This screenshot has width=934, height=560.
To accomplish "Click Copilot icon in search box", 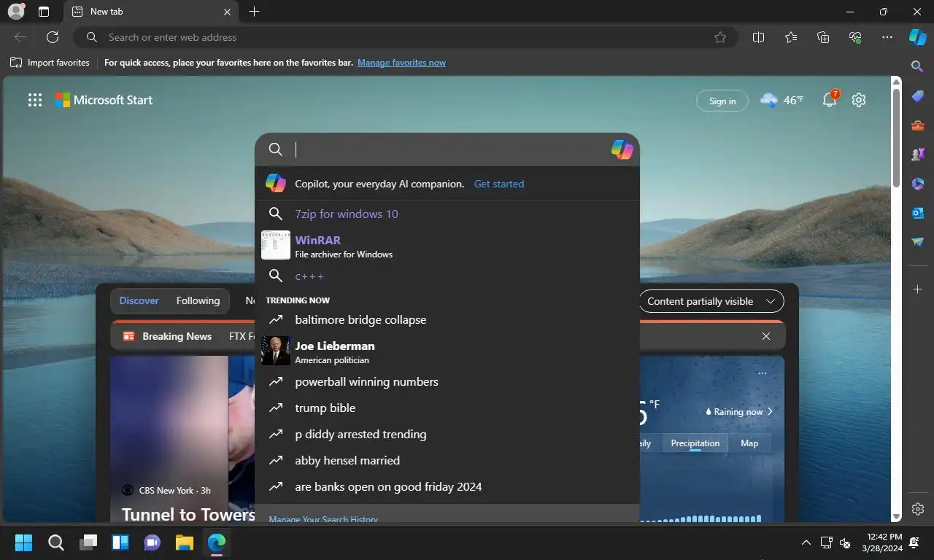I will coord(622,149).
